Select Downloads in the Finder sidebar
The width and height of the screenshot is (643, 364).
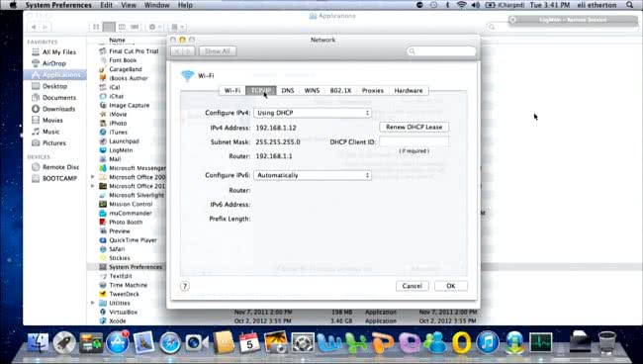pos(58,109)
